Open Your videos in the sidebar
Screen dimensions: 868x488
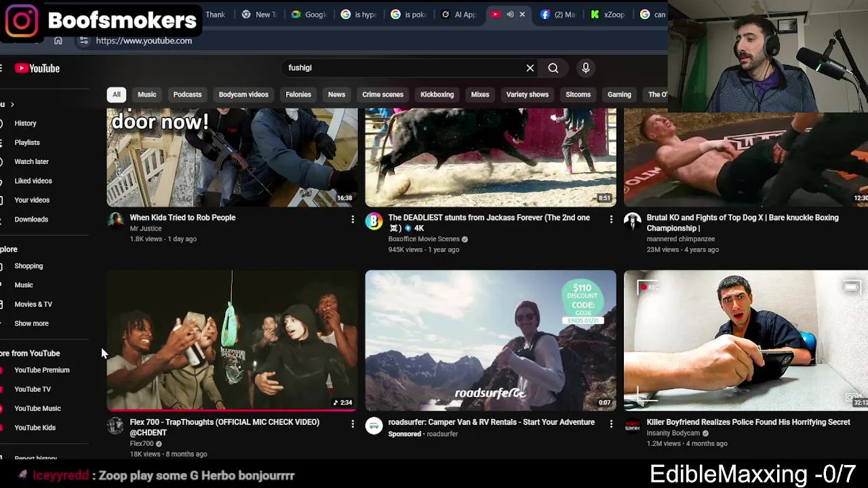pos(32,200)
